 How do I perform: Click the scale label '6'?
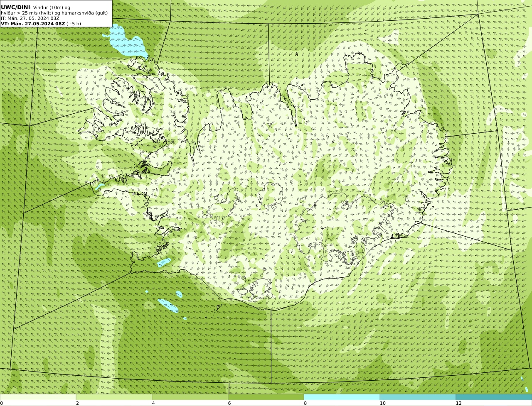pyautogui.click(x=229, y=403)
